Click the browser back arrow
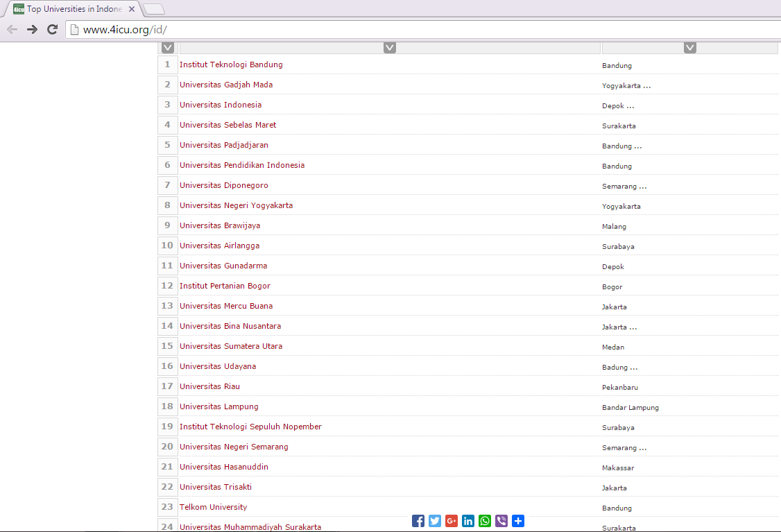The image size is (781, 532). (12, 29)
